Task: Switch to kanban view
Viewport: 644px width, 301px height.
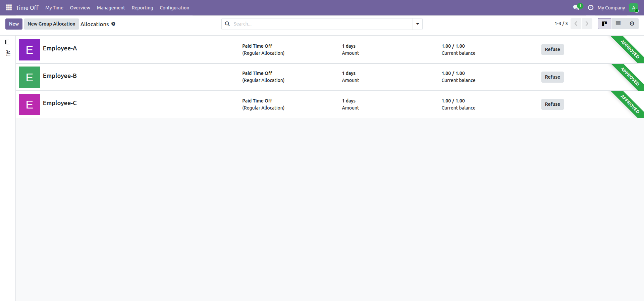Action: 604,24
